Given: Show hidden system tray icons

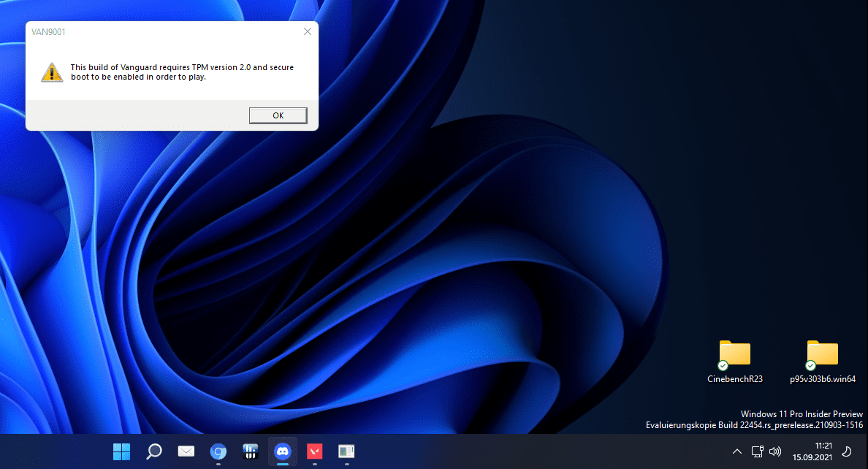Looking at the screenshot, I should pos(736,452).
